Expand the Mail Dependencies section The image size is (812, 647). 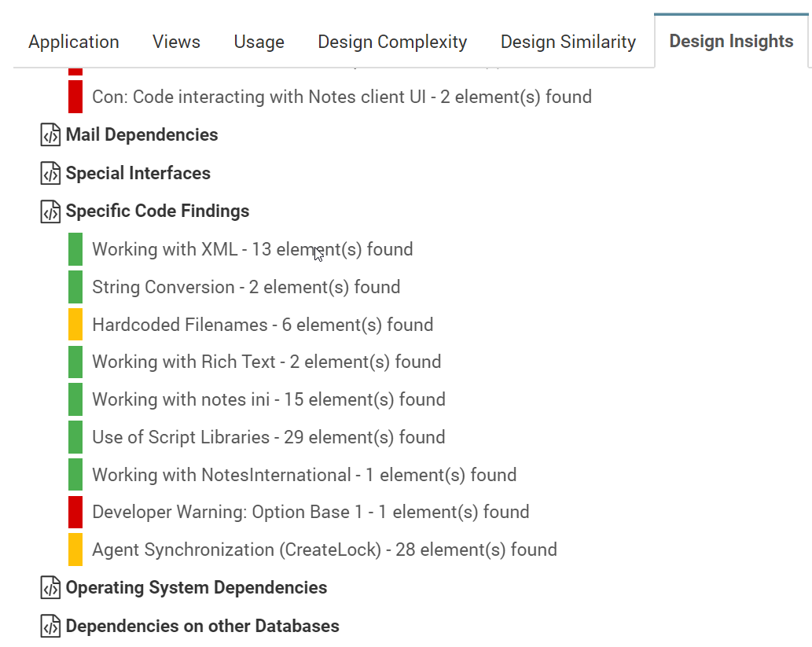click(142, 134)
